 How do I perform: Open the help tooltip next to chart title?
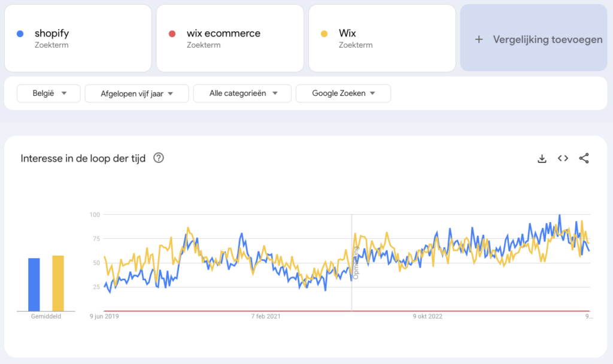(159, 158)
